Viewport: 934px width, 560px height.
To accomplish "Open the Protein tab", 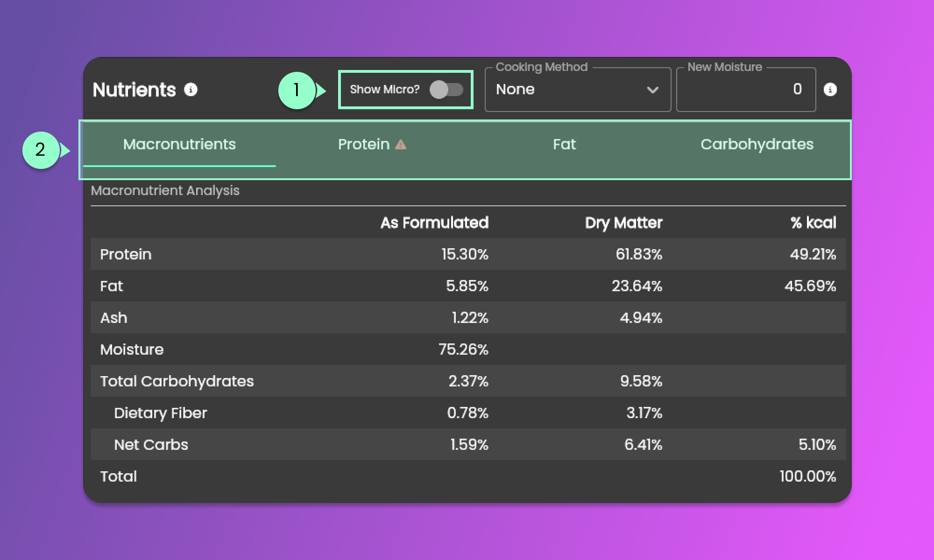I will (x=364, y=145).
